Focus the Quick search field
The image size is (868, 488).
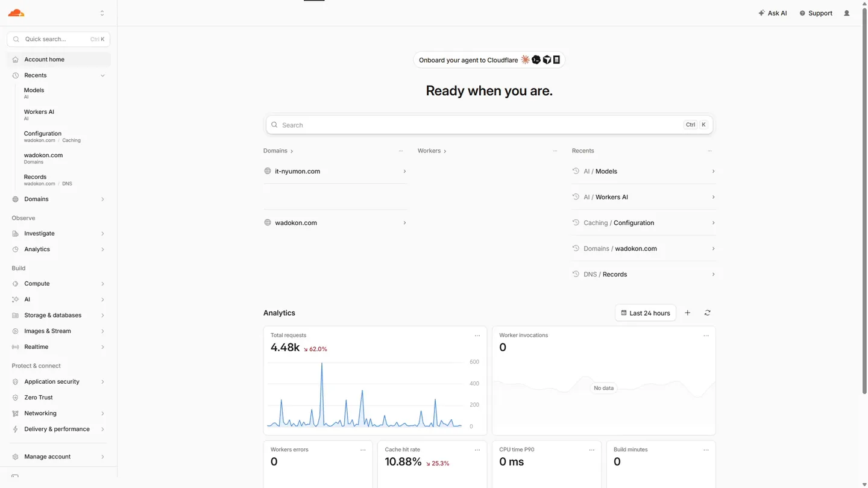pyautogui.click(x=58, y=39)
